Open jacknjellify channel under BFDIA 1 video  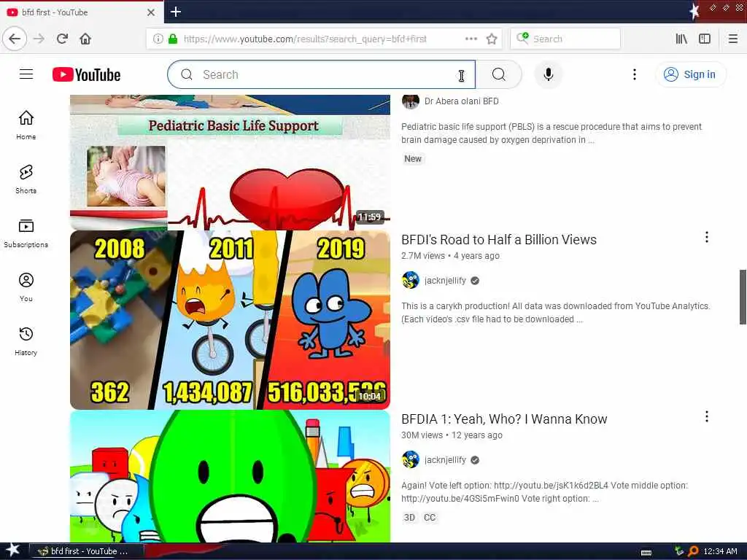[x=445, y=459]
